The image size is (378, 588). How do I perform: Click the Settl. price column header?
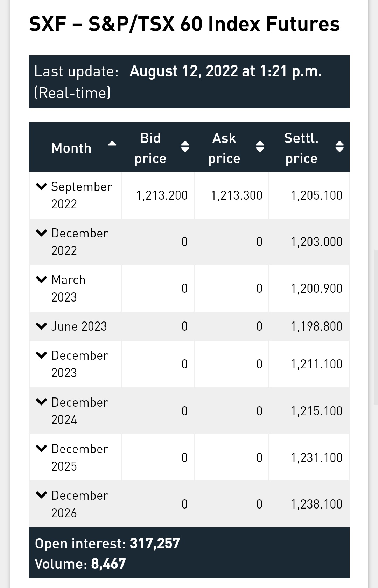point(309,147)
